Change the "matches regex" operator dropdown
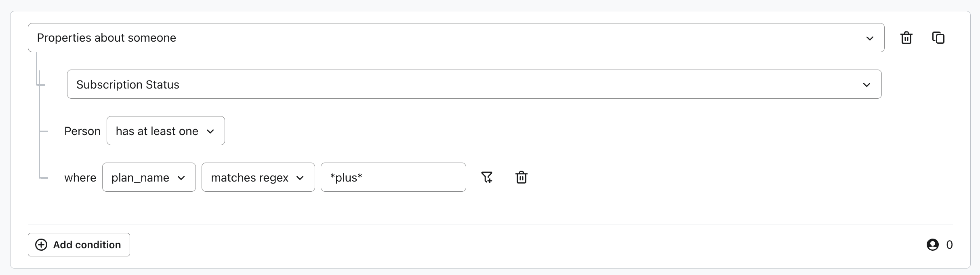 pos(258,177)
